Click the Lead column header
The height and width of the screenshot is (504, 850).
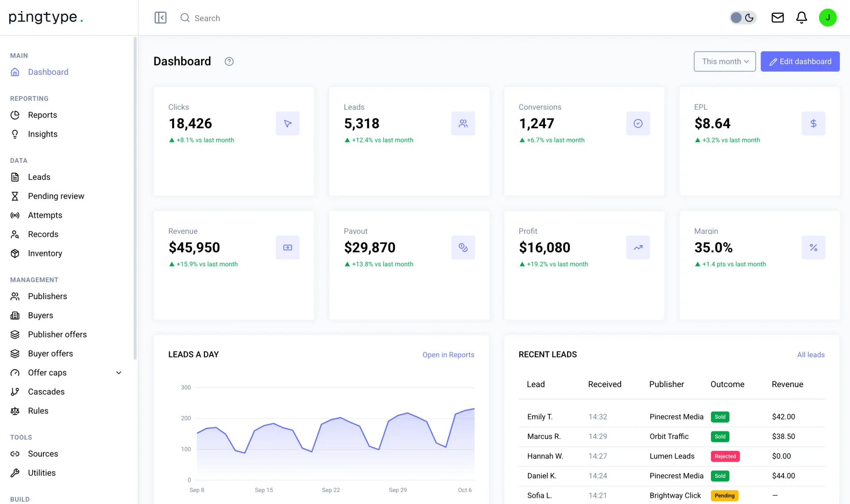[536, 384]
